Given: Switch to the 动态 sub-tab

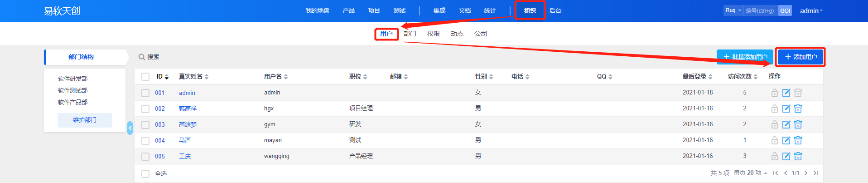Looking at the screenshot, I should (x=457, y=34).
